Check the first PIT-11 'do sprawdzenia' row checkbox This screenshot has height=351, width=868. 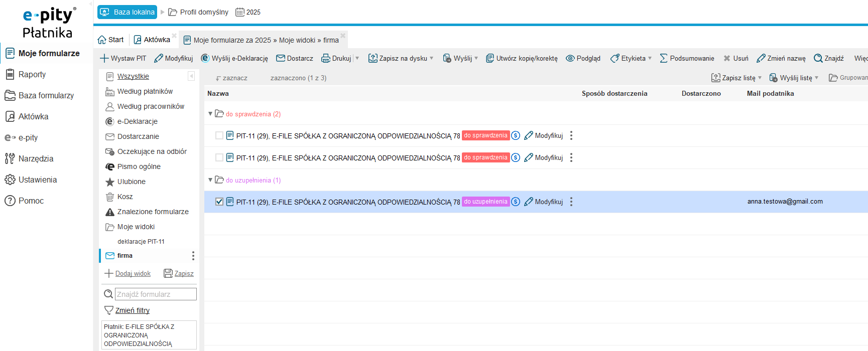219,135
